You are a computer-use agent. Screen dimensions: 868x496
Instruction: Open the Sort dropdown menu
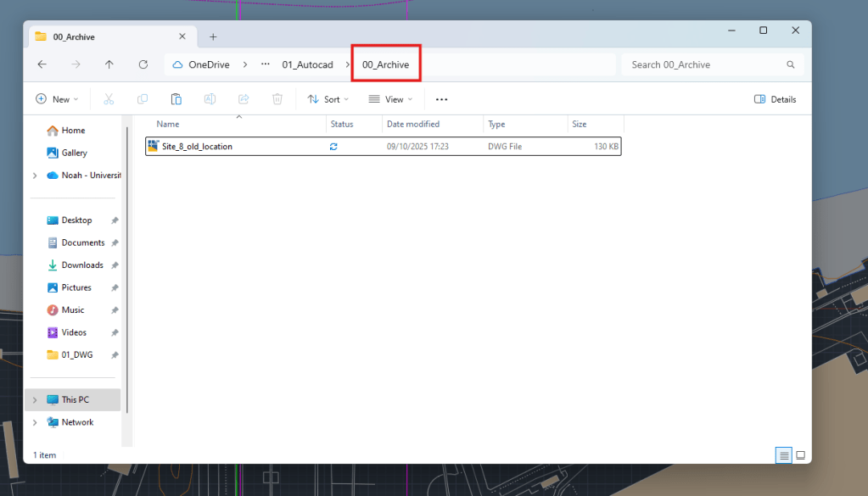(328, 99)
